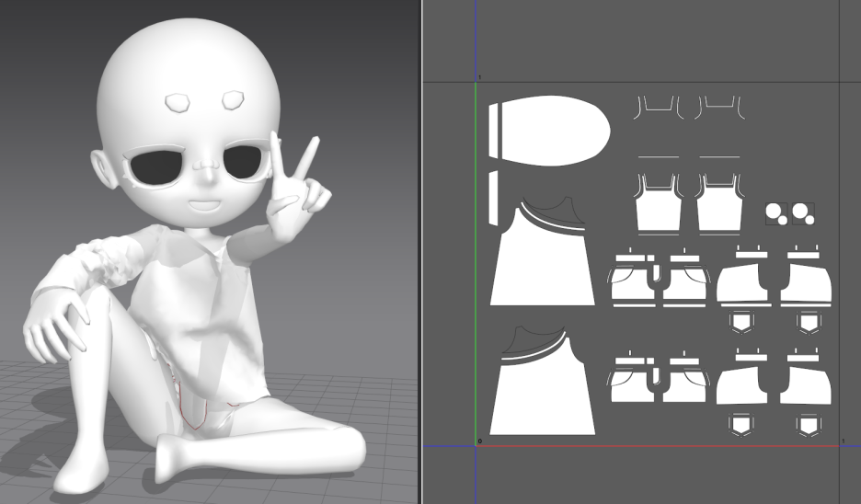Select the dark lens nearest the ear
This screenshot has width=861, height=504.
(x=157, y=169)
